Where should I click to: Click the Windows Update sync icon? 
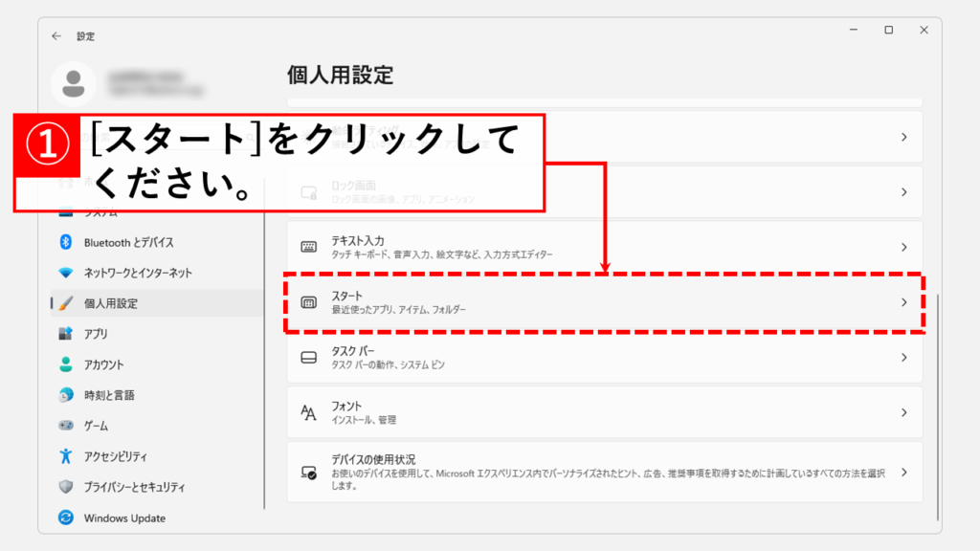pos(66,518)
